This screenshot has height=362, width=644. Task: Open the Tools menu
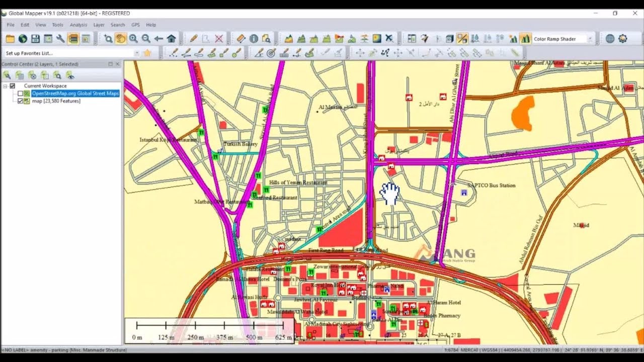coord(58,25)
